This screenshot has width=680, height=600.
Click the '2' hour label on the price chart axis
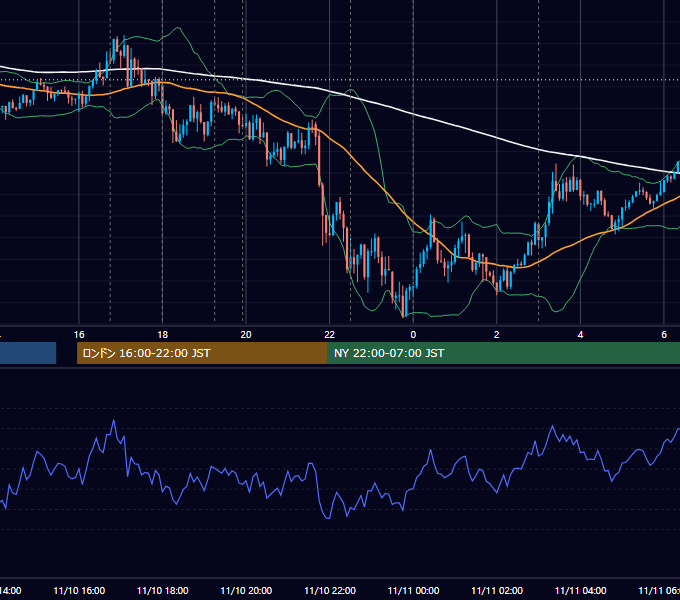pos(497,335)
